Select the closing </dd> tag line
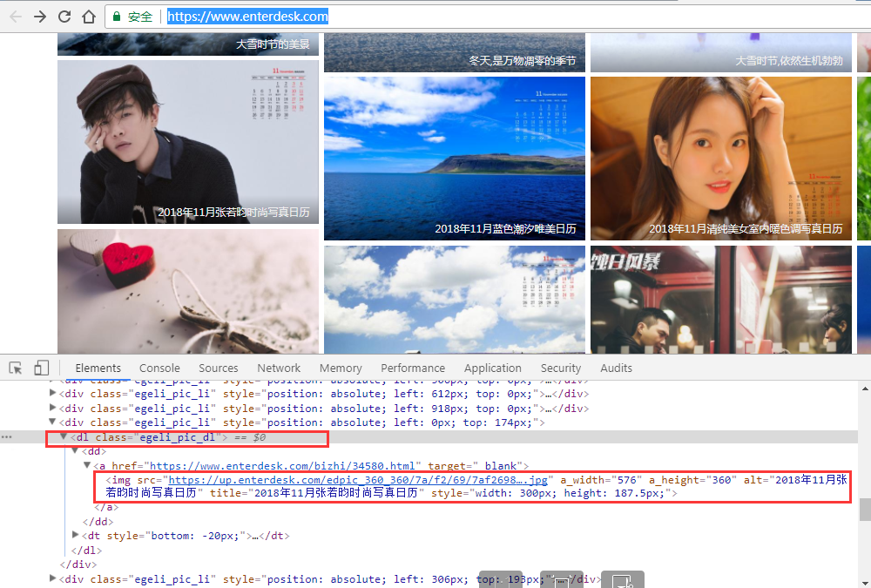The height and width of the screenshot is (588, 871). pyautogui.click(x=98, y=522)
